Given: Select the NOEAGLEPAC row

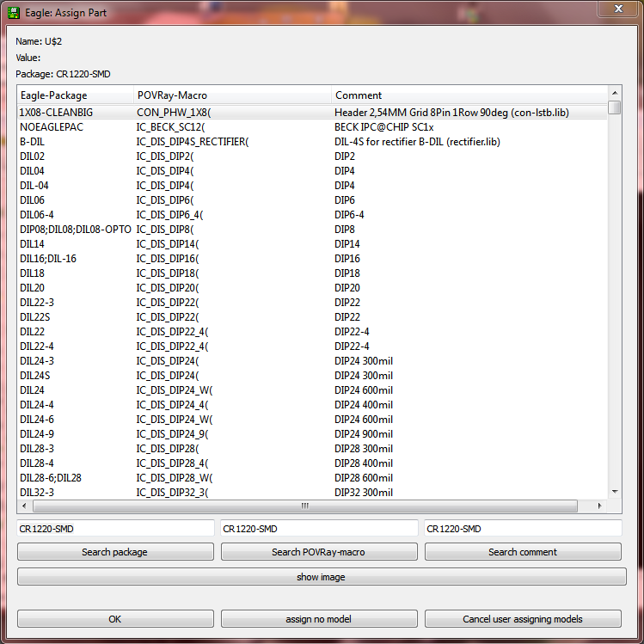Looking at the screenshot, I should tap(312, 127).
